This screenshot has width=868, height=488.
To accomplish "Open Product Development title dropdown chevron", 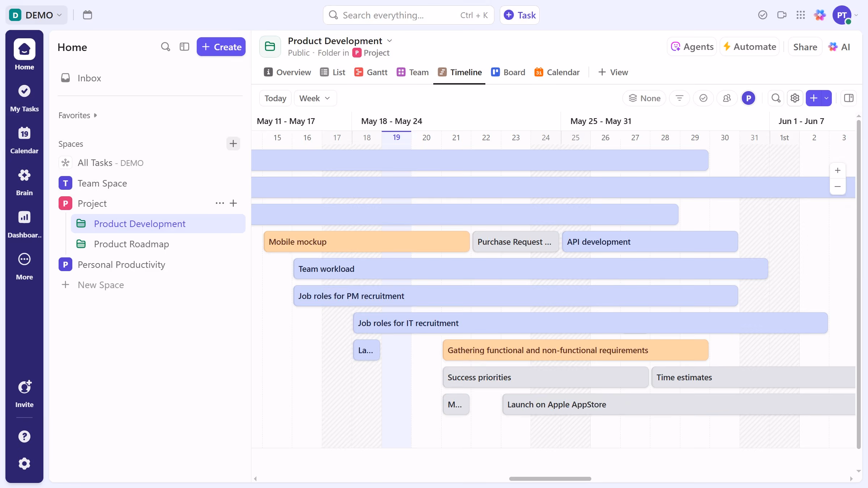I will point(390,40).
